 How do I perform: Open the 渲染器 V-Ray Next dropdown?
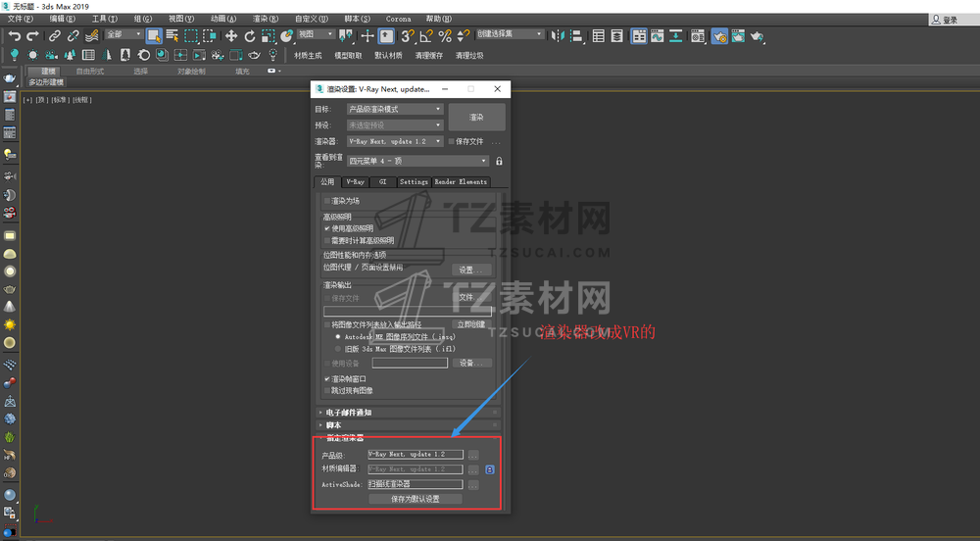[395, 141]
